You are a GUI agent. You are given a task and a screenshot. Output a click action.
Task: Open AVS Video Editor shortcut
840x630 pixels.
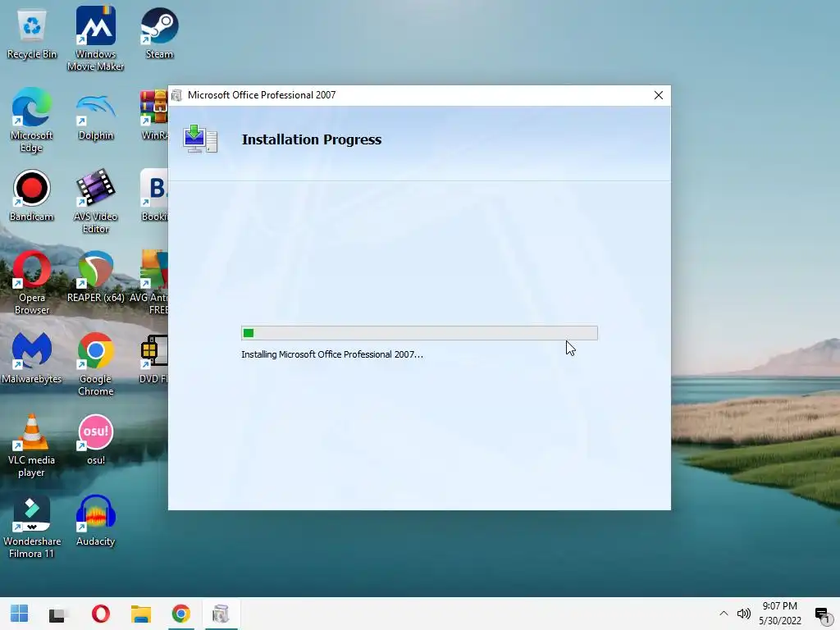click(x=95, y=202)
